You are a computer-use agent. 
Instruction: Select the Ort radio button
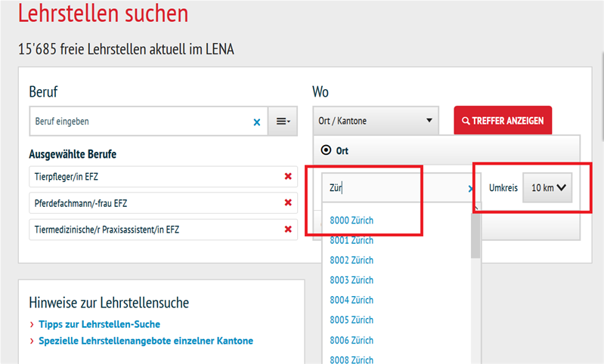(327, 150)
